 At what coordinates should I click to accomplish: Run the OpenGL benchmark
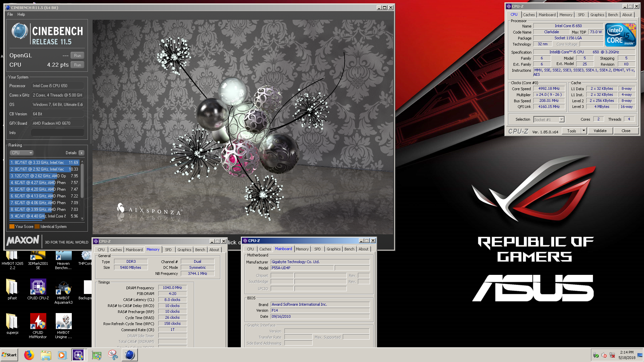(77, 56)
